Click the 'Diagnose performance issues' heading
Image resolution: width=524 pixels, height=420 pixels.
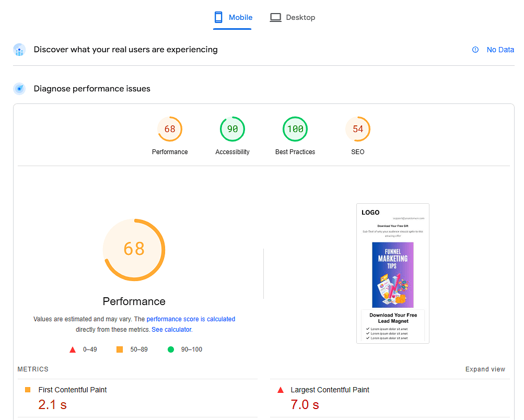(92, 88)
